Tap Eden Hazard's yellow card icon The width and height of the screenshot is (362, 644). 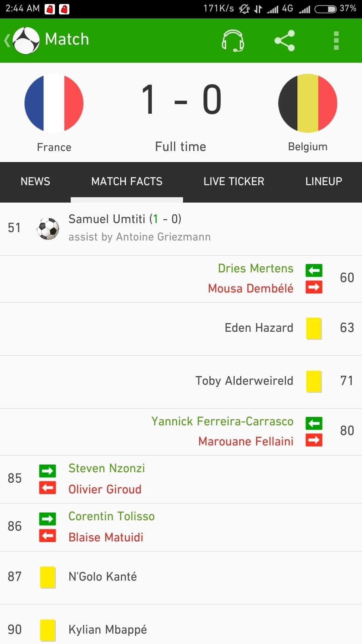(x=314, y=328)
